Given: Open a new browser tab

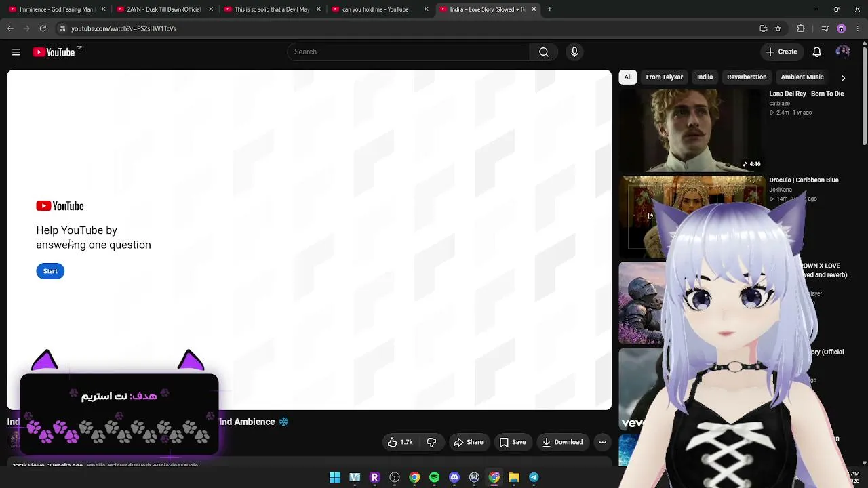Looking at the screenshot, I should tap(550, 9).
